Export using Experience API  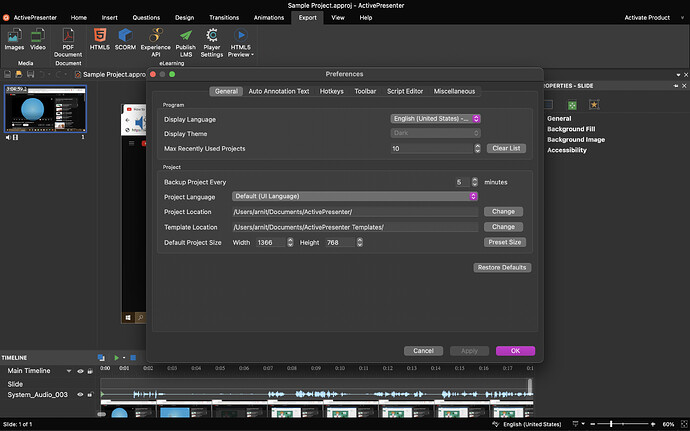155,42
